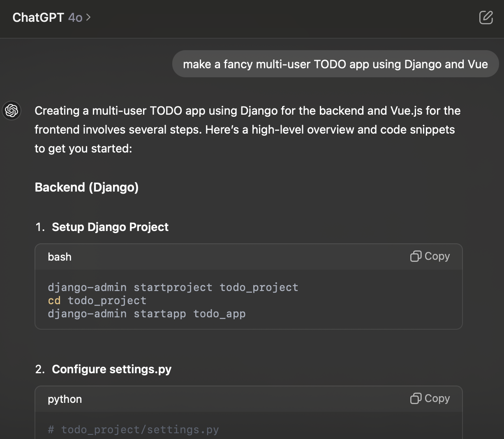Click the "Backend (Django)" heading
This screenshot has height=439, width=504.
click(x=86, y=187)
